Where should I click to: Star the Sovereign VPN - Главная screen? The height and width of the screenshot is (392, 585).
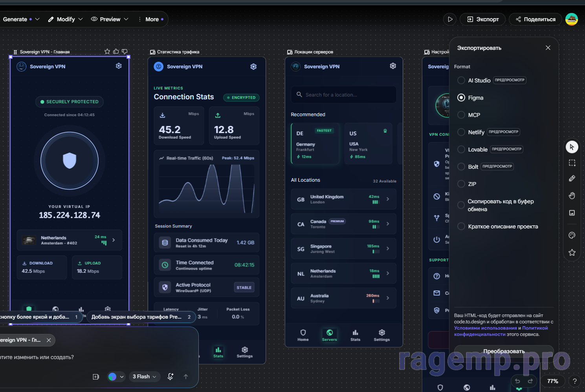pyautogui.click(x=107, y=51)
